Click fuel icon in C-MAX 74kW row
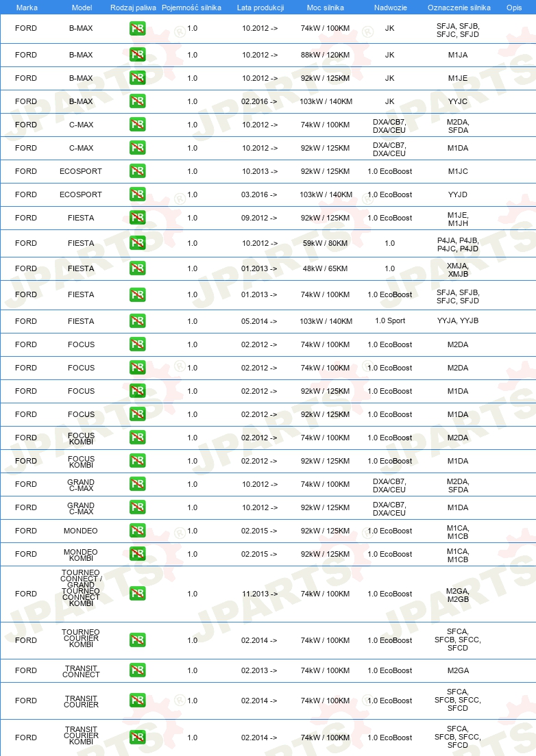This screenshot has height=756, width=536. (138, 125)
